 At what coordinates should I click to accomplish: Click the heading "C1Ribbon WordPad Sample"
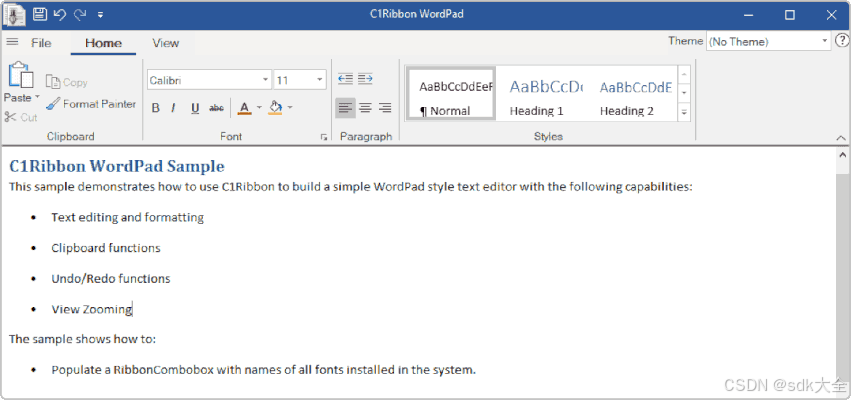(117, 166)
